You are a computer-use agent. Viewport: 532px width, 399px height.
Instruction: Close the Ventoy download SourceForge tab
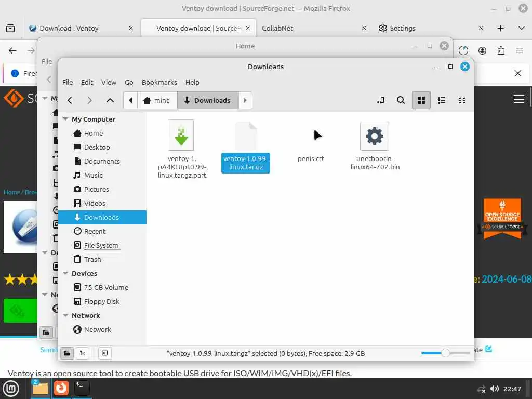pyautogui.click(x=248, y=28)
